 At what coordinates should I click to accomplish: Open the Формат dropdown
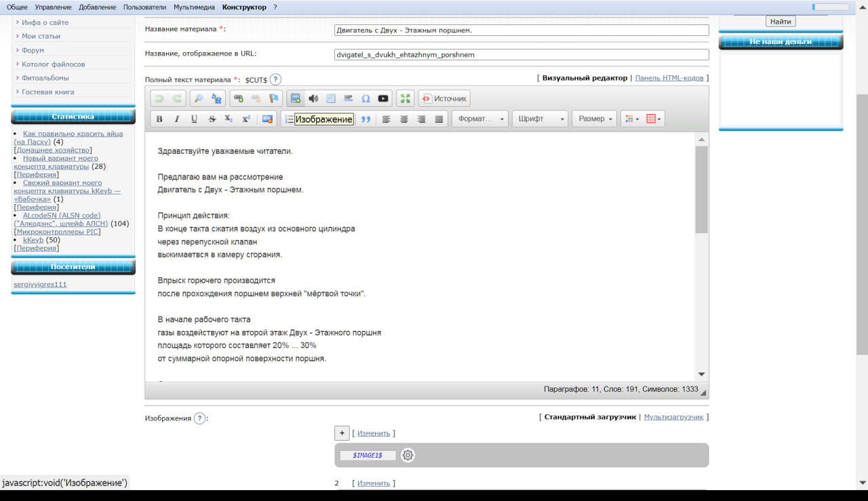click(480, 119)
